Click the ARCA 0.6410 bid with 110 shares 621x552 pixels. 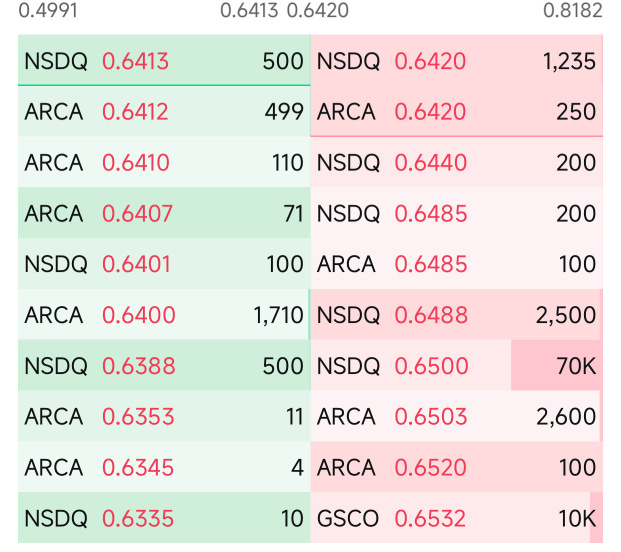tap(164, 162)
